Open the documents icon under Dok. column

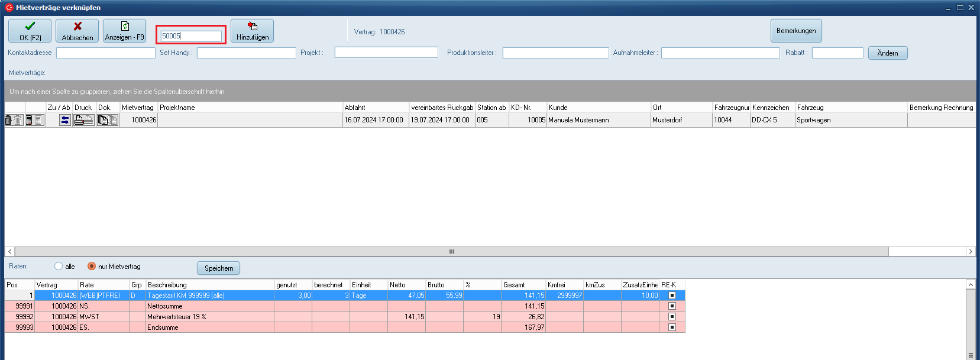click(103, 120)
